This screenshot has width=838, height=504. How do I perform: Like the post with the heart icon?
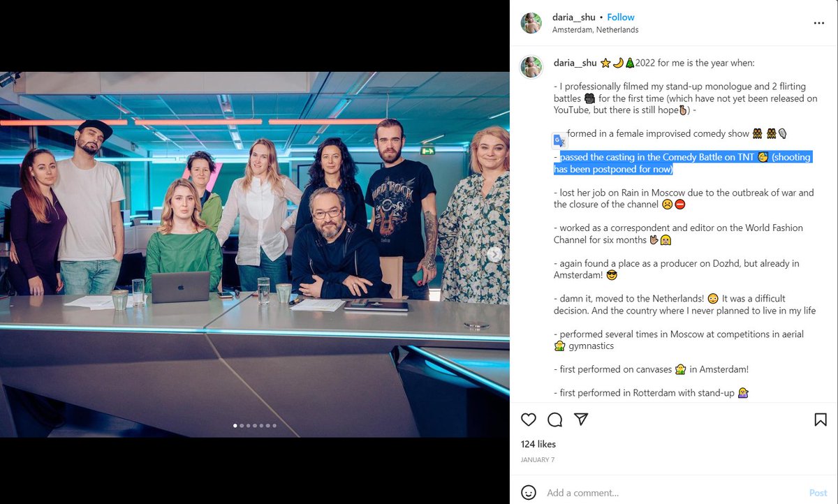(529, 420)
